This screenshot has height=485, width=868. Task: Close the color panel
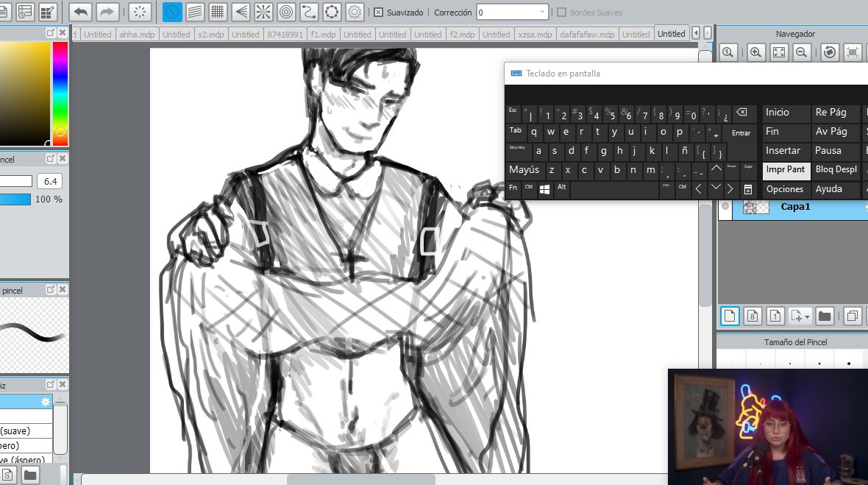(x=63, y=32)
